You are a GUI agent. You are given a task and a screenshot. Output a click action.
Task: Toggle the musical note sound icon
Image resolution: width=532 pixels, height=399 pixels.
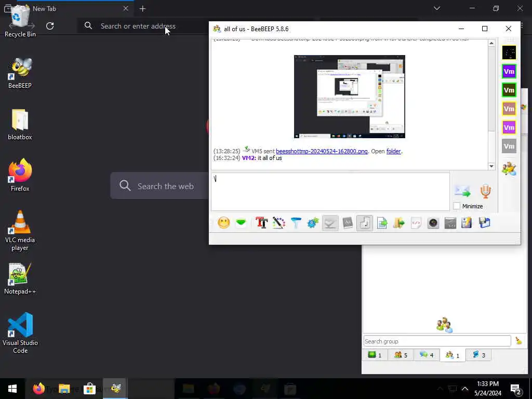[365, 223]
